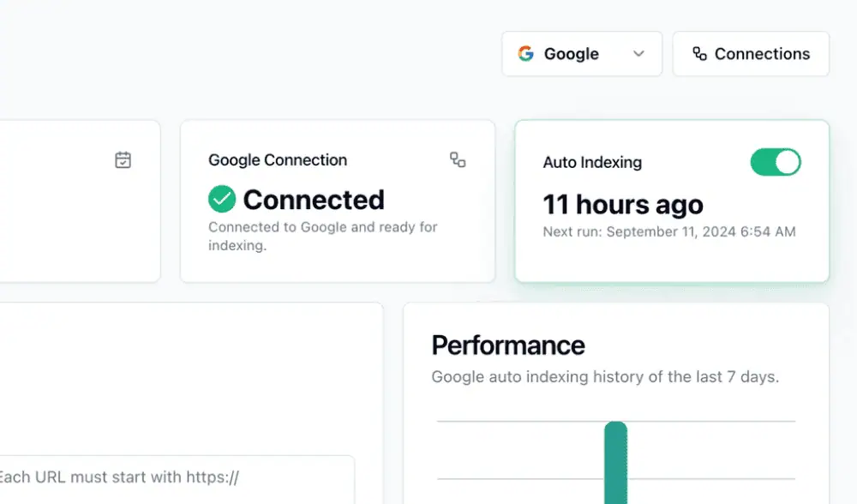Open the Google search engine selector

coord(581,54)
